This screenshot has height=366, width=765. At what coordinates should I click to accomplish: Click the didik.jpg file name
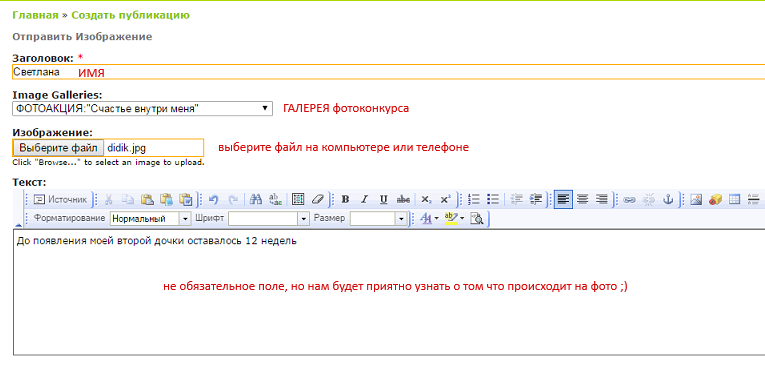126,147
